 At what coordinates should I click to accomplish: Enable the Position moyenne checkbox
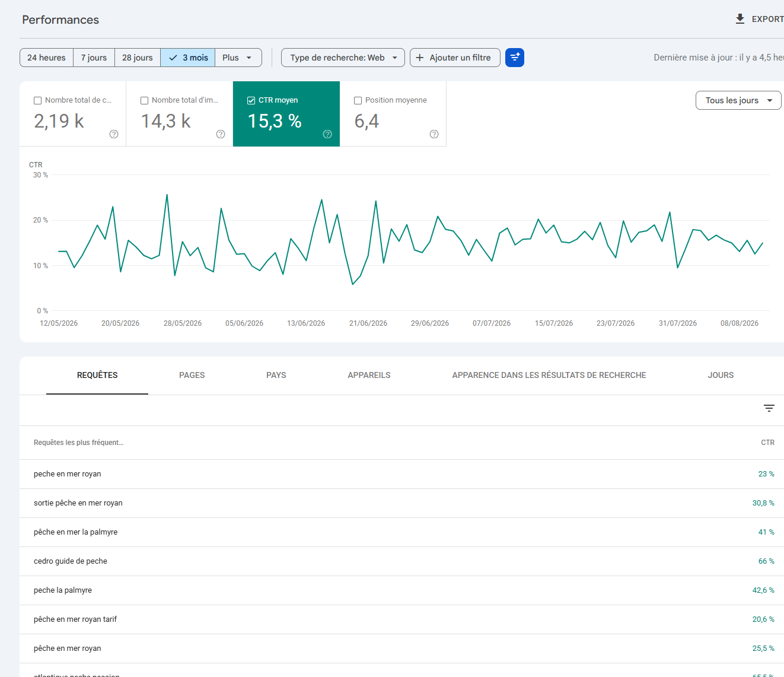click(x=358, y=100)
